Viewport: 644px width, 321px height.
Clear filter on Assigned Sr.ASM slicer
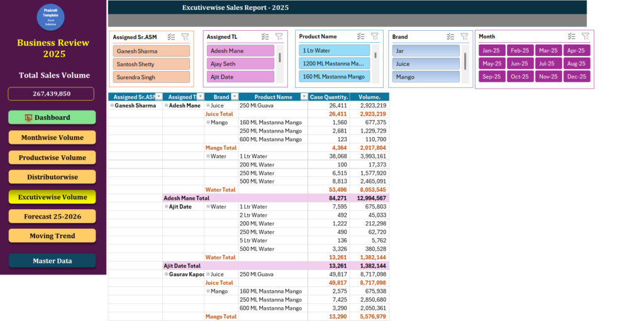tap(186, 37)
